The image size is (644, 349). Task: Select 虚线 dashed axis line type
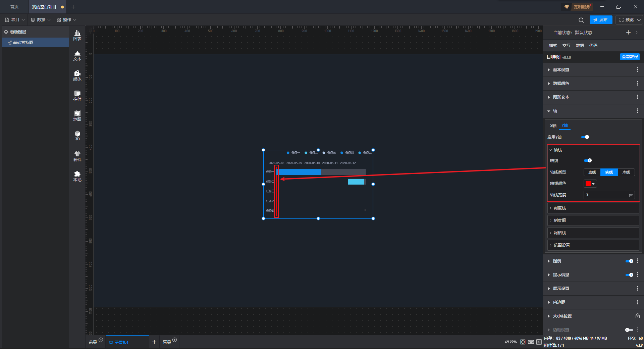592,172
